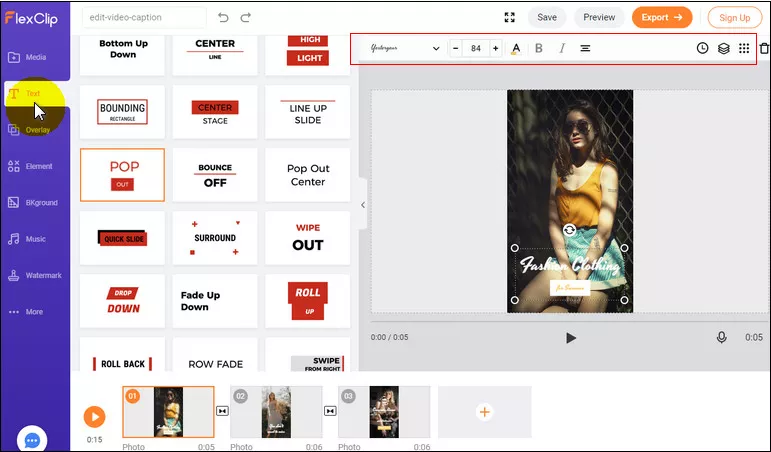Click the Save button
This screenshot has height=452, width=771.
tap(547, 17)
